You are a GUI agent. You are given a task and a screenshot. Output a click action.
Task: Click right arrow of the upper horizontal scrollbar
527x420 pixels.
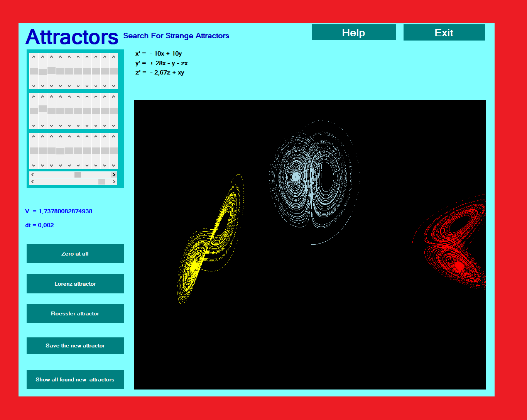coord(114,174)
